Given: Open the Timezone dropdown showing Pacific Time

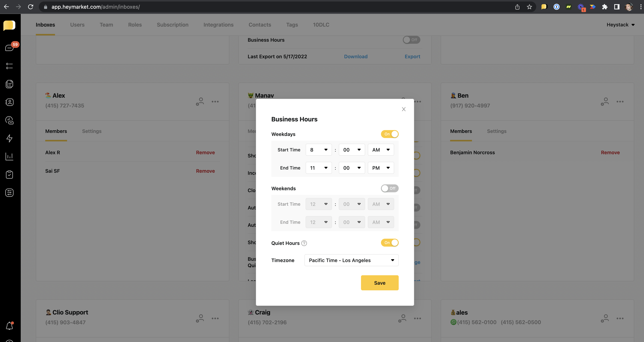Looking at the screenshot, I should (x=351, y=260).
